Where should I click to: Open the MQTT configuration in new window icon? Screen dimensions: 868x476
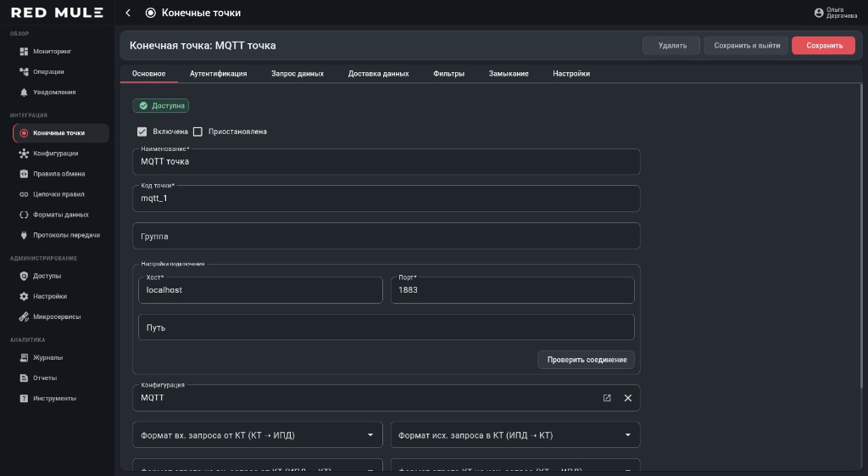[607, 398]
